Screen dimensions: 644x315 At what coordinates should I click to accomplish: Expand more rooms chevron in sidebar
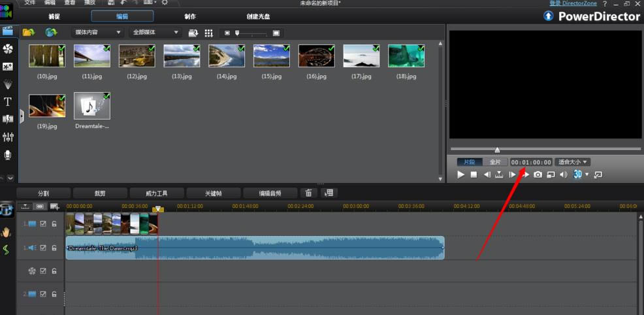click(10, 178)
